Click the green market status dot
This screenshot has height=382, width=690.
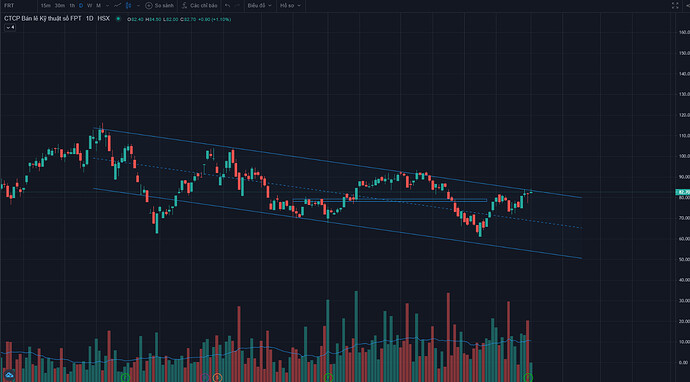pos(118,19)
